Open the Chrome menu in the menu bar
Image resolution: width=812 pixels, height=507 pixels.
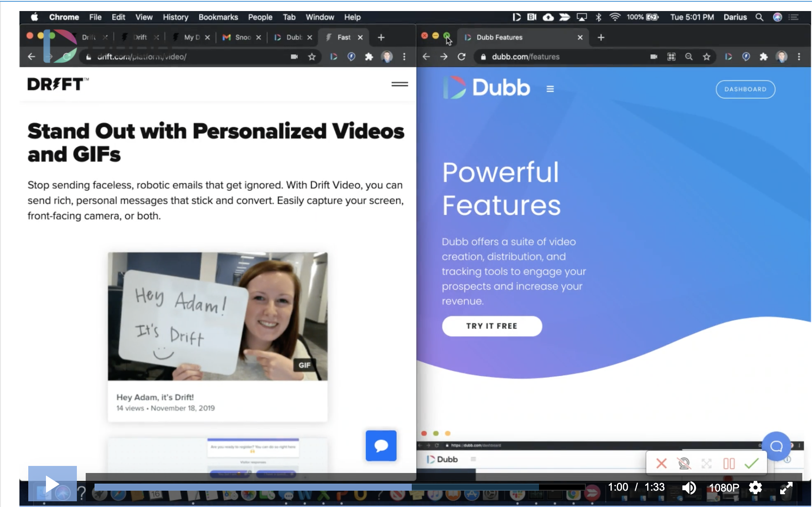click(64, 17)
